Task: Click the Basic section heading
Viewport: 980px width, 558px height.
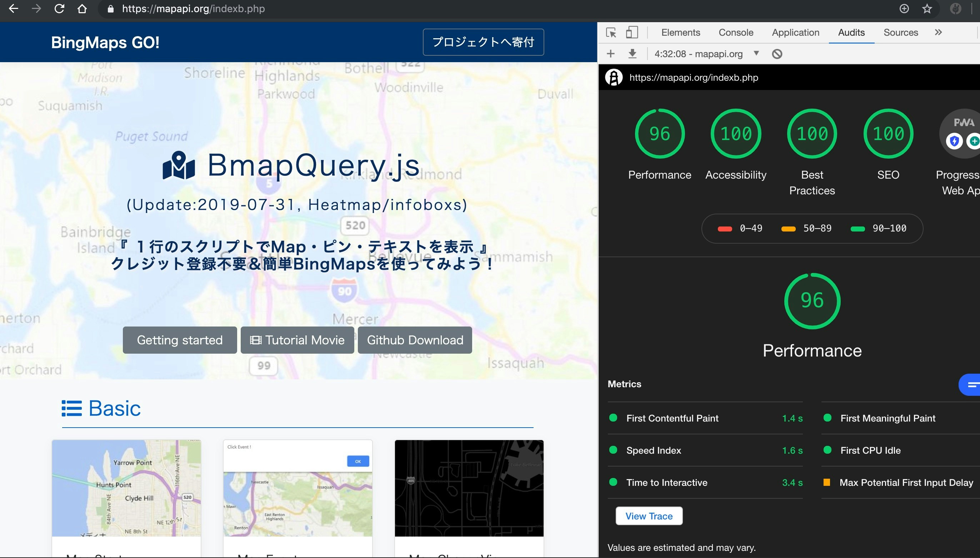Action: tap(115, 408)
